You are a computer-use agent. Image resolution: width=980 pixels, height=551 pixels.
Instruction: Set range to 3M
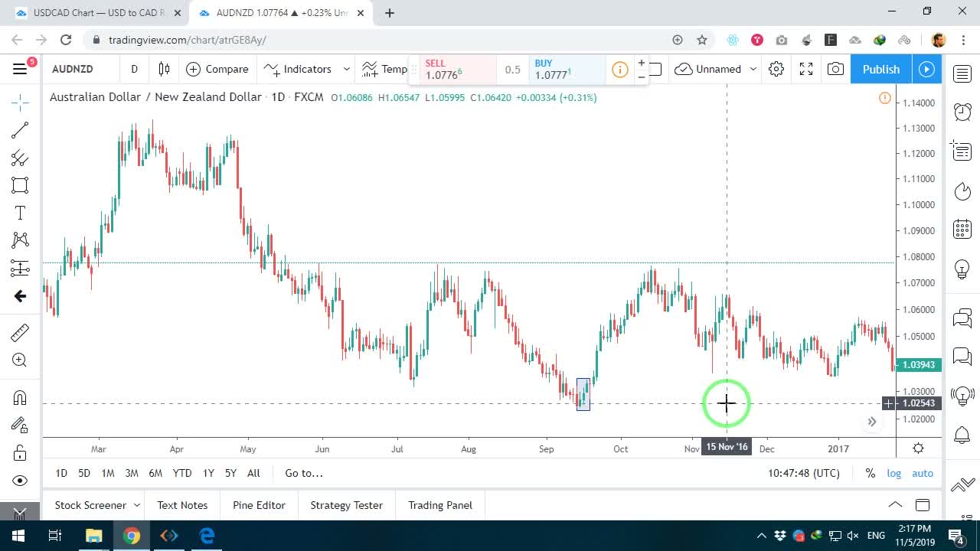[132, 473]
